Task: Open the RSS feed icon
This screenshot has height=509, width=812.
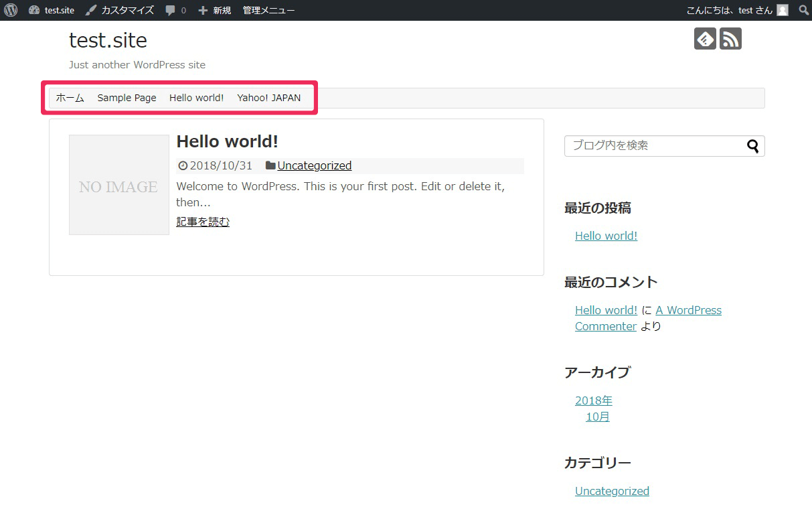Action: point(730,39)
